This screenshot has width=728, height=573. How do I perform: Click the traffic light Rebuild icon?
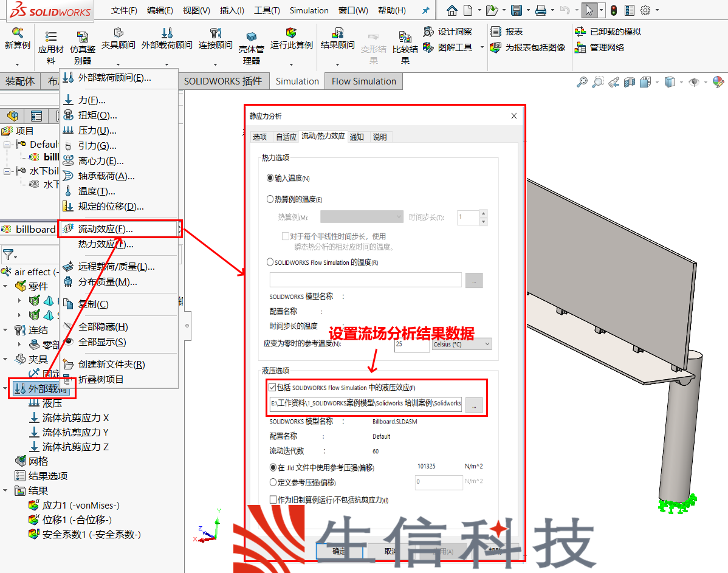click(614, 10)
